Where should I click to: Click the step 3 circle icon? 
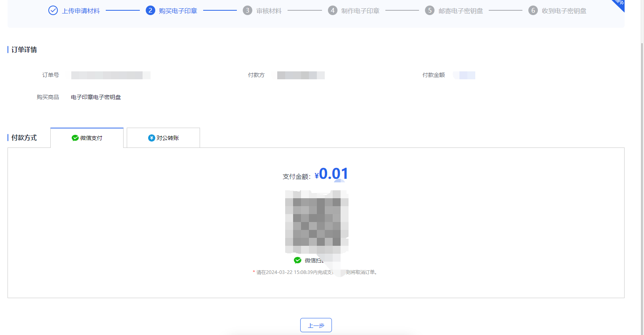tap(248, 10)
